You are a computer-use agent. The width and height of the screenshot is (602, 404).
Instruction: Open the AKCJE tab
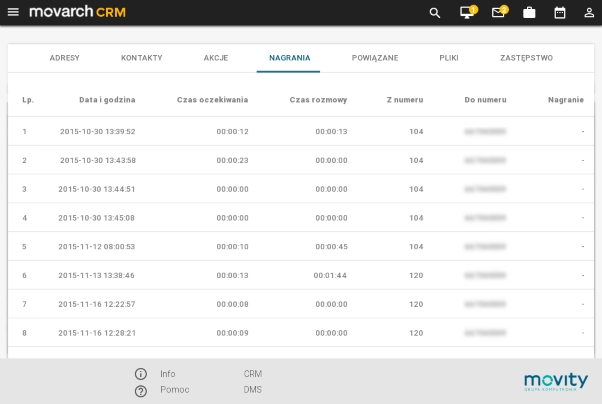pos(215,58)
